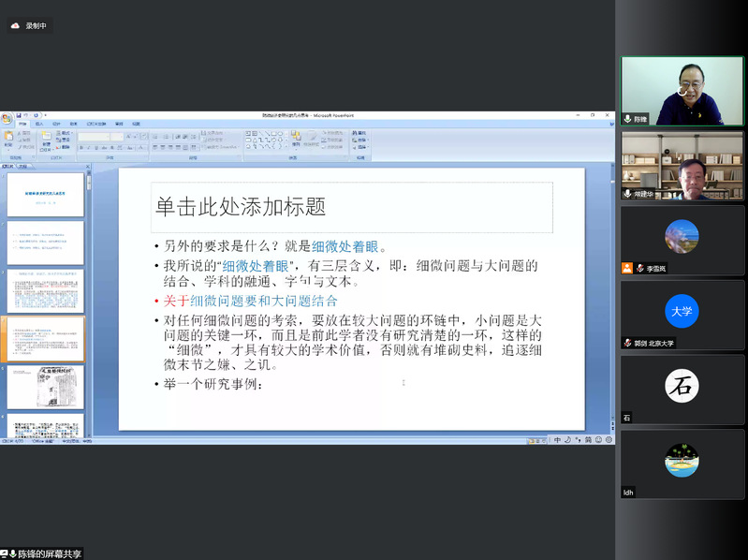Click the Increase Indent icon
Image resolution: width=748 pixels, height=560 pixels.
tap(185, 137)
